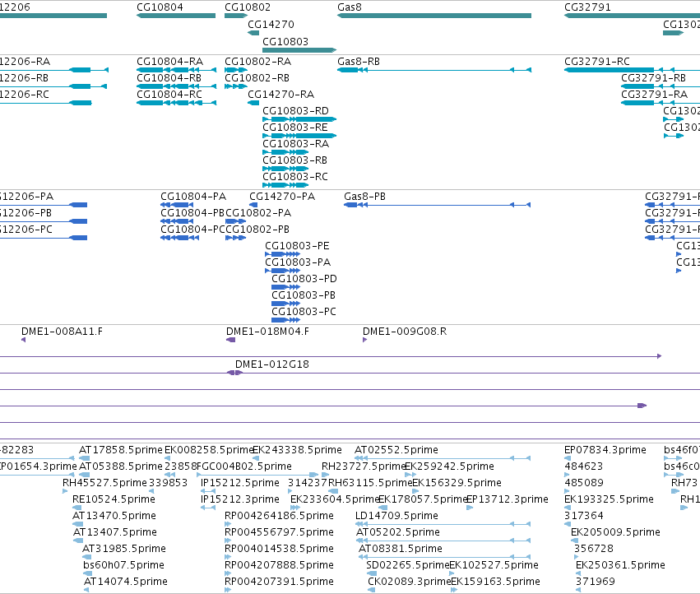This screenshot has width=700, height=594.
Task: Select protein Gas8-PB
Action: tap(437, 205)
